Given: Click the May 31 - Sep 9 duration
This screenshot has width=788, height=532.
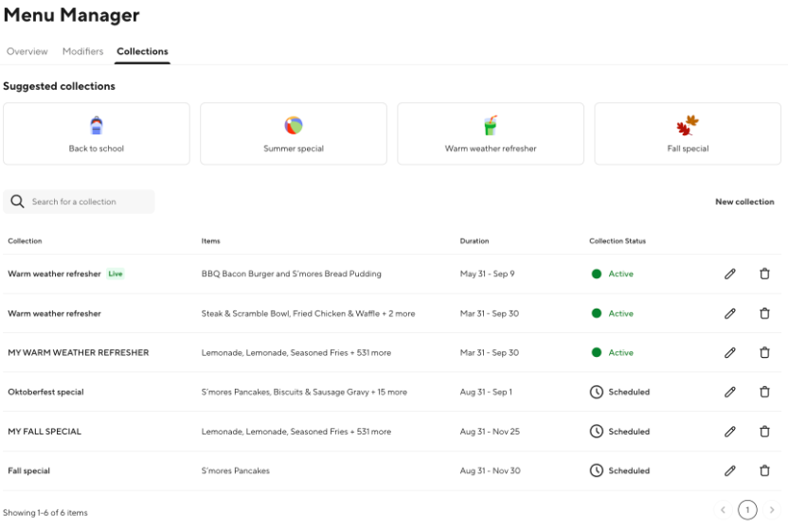Looking at the screenshot, I should coord(488,274).
